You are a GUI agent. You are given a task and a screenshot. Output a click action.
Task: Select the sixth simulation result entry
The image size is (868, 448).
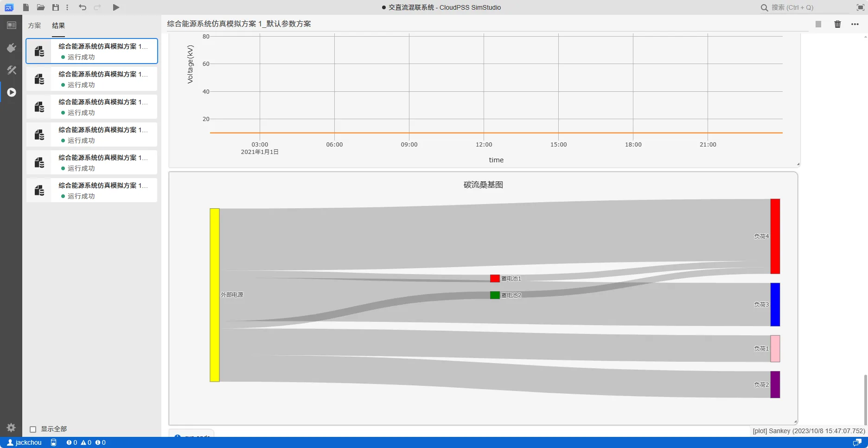click(92, 190)
